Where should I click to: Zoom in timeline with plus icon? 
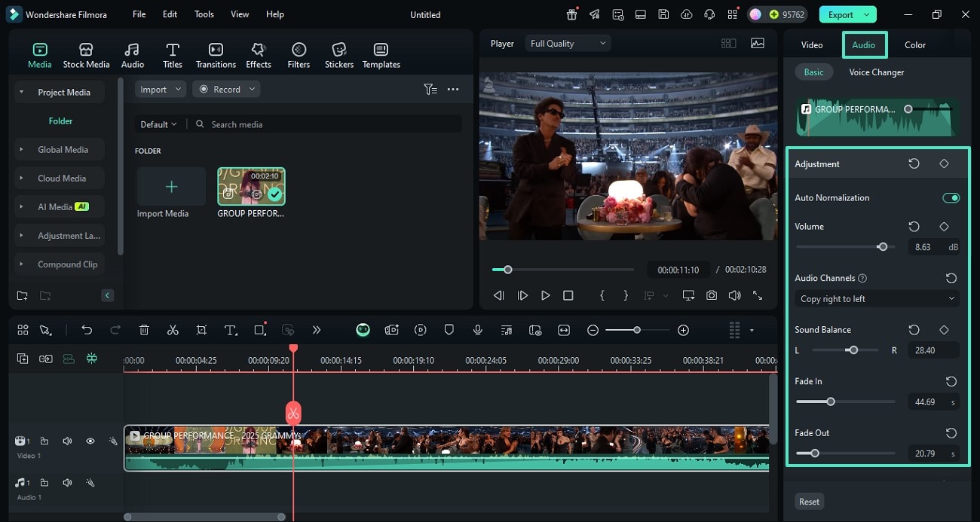click(683, 330)
